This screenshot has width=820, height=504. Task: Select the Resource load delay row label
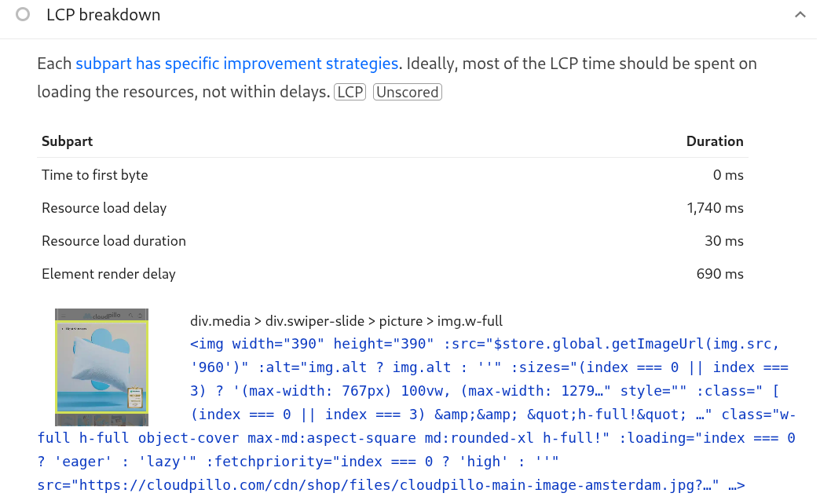(x=104, y=208)
